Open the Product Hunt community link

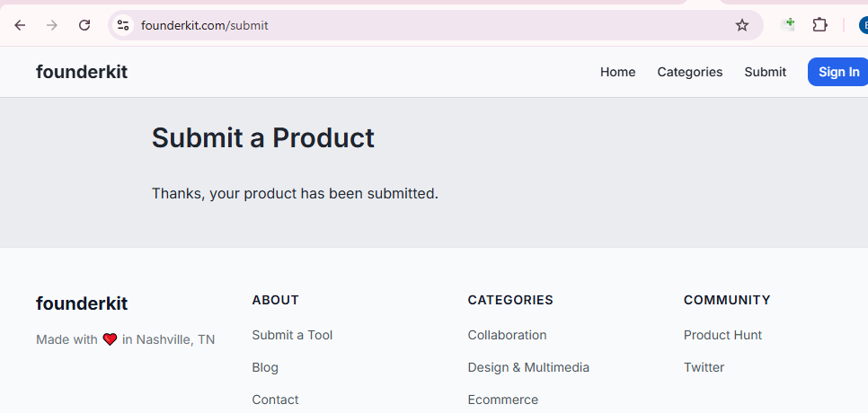pyautogui.click(x=722, y=335)
